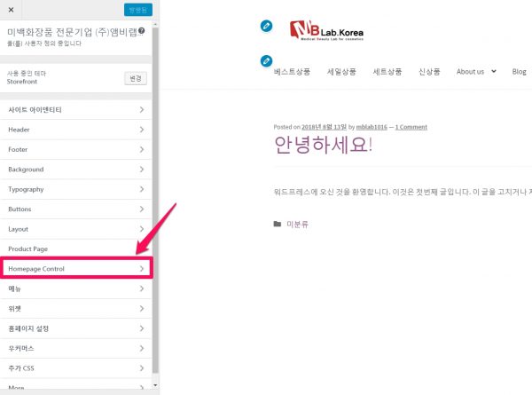Open the 세일상품 menu link
The height and width of the screenshot is (395, 532).
click(x=341, y=72)
